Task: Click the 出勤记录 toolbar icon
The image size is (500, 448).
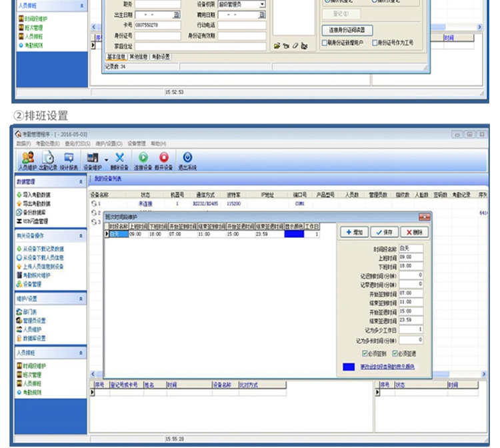Action: [x=48, y=160]
